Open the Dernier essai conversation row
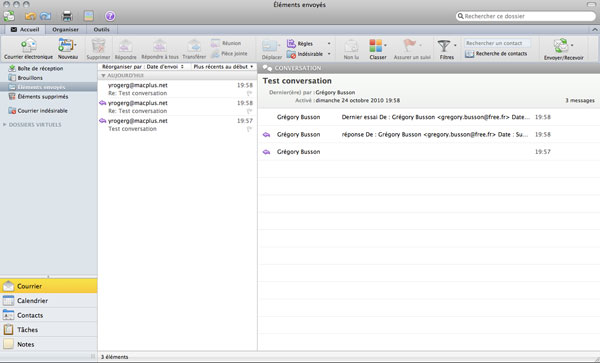 coord(429,117)
